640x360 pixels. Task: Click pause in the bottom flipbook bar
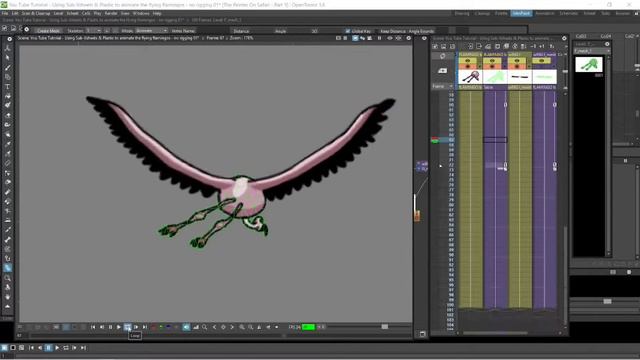click(48, 348)
